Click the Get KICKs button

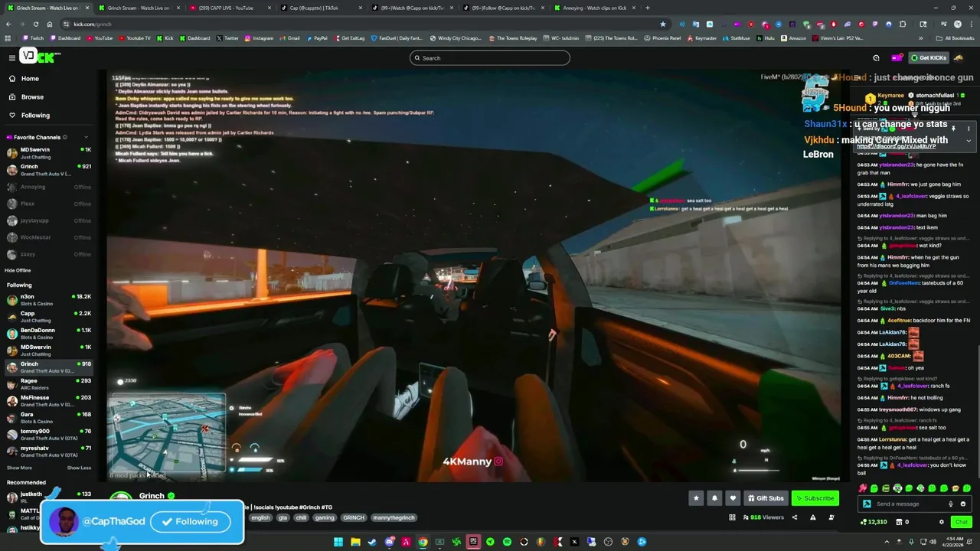click(928, 57)
